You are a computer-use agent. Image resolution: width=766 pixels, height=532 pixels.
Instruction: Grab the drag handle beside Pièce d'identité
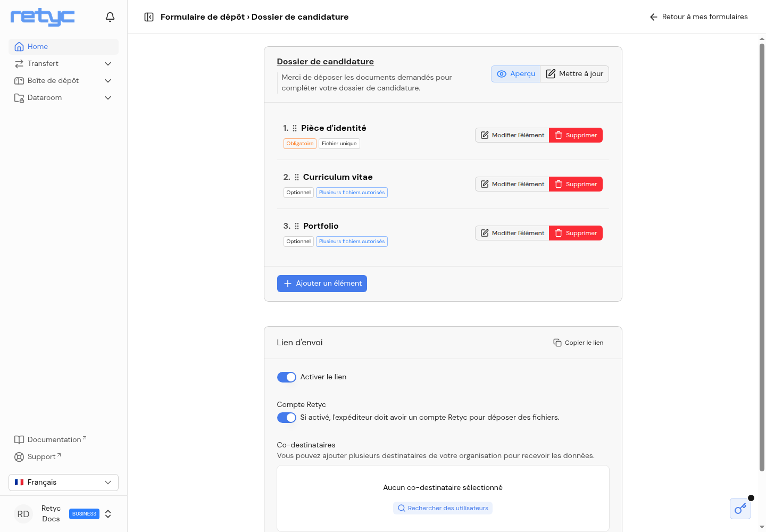295,128
